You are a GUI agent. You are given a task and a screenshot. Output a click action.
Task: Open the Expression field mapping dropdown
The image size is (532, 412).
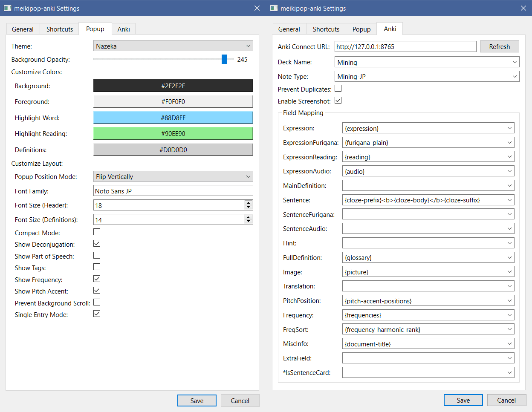click(x=428, y=128)
